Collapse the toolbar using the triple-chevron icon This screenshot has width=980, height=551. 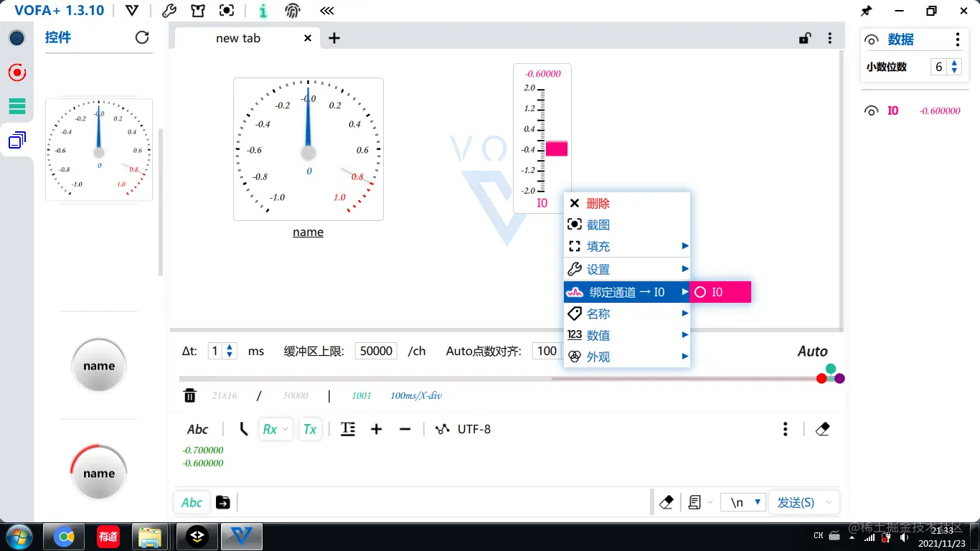pos(326,10)
